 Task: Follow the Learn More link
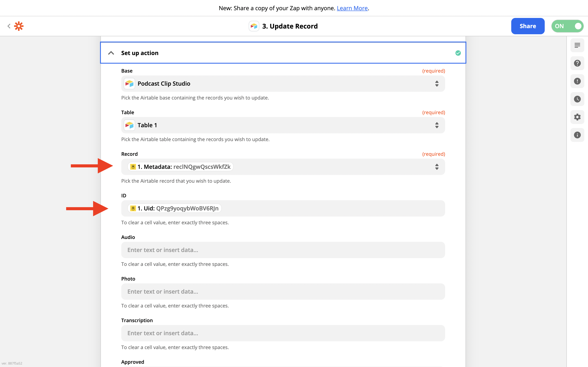coord(352,8)
